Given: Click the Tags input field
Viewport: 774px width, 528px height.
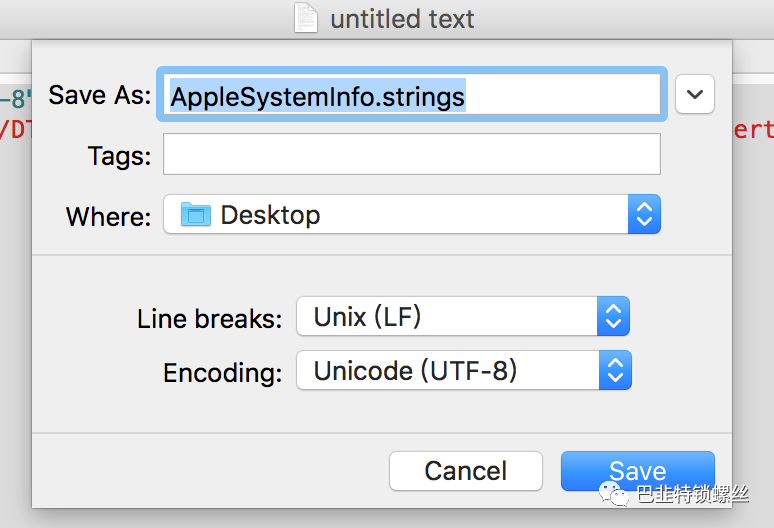Looking at the screenshot, I should [412, 154].
